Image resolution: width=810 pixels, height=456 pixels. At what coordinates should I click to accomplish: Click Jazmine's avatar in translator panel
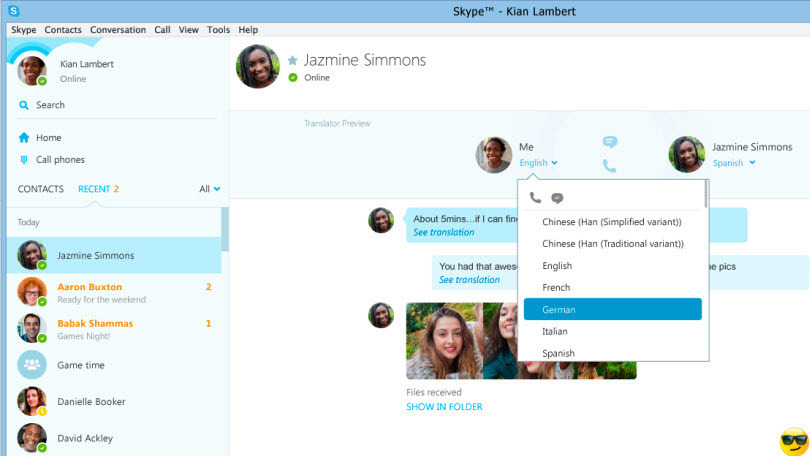pyautogui.click(x=687, y=154)
